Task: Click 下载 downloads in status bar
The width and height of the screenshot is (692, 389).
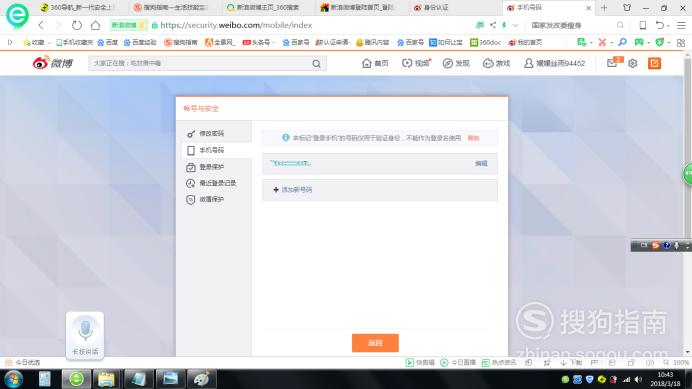Action: [x=572, y=363]
